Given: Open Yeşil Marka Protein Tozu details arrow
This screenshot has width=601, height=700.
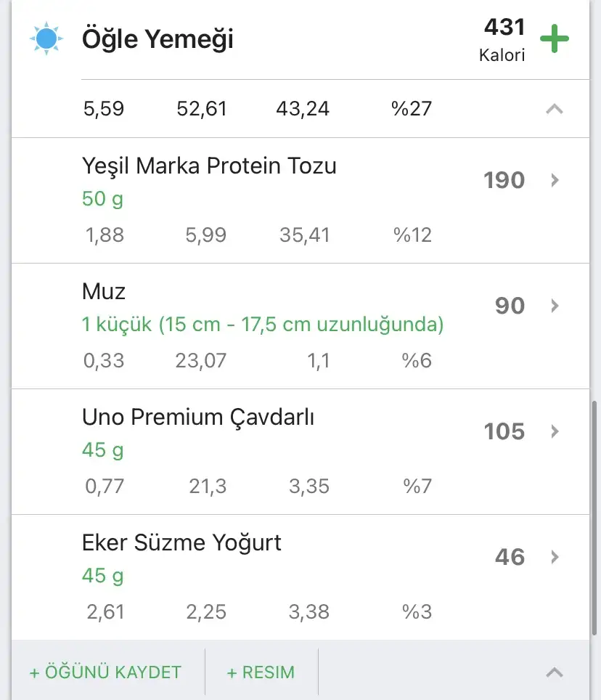Looking at the screenshot, I should coord(555,180).
